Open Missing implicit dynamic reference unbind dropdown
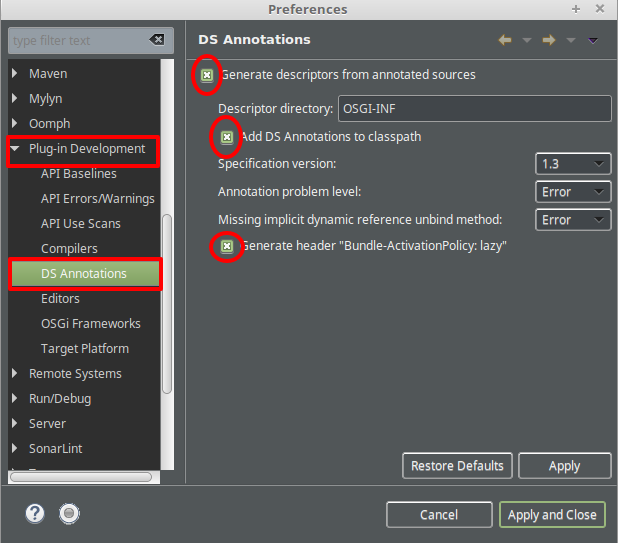This screenshot has height=543, width=618. [x=573, y=220]
